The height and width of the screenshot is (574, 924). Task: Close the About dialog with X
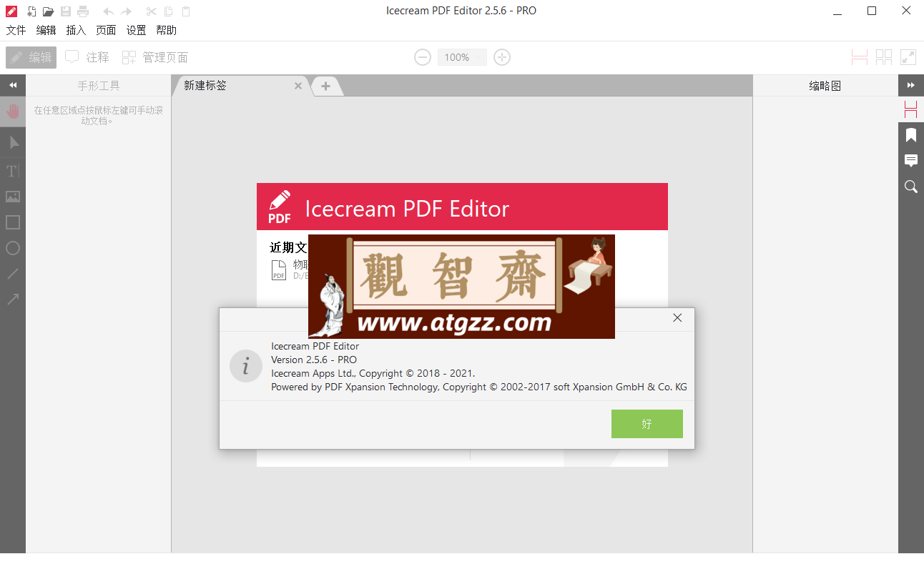point(677,318)
